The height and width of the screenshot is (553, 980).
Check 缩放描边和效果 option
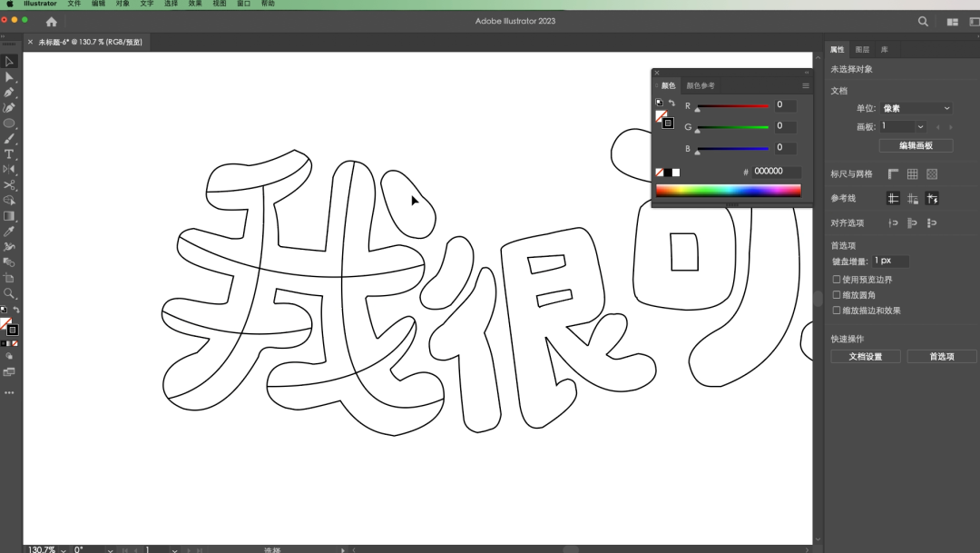pyautogui.click(x=837, y=311)
